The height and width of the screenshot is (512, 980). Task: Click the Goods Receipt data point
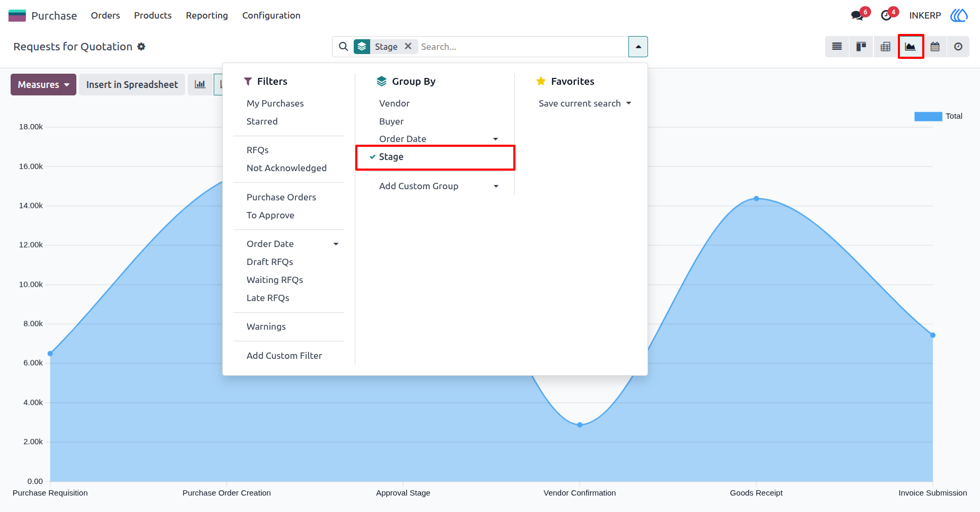pos(756,199)
